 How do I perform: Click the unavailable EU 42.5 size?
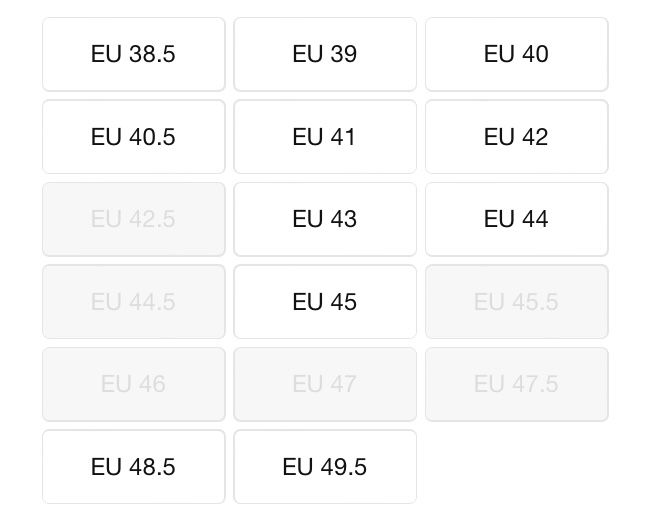click(x=133, y=219)
